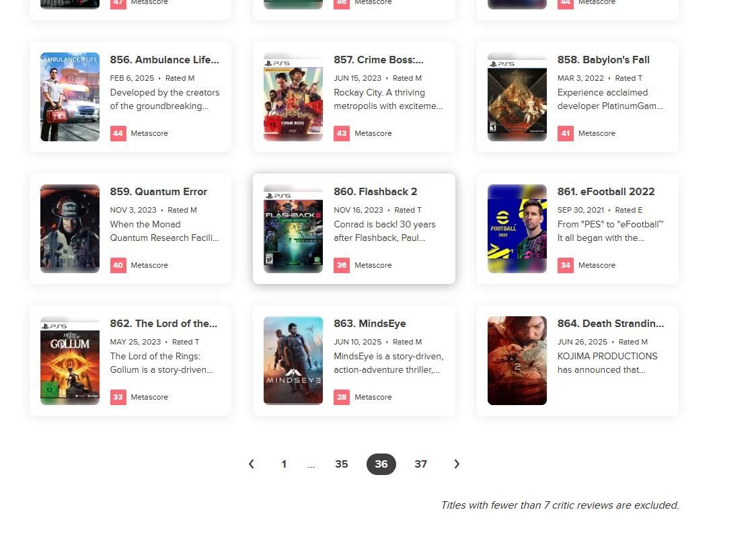Click the Metascore label on Flashback 2 card
This screenshot has width=756, height=543.
click(373, 265)
